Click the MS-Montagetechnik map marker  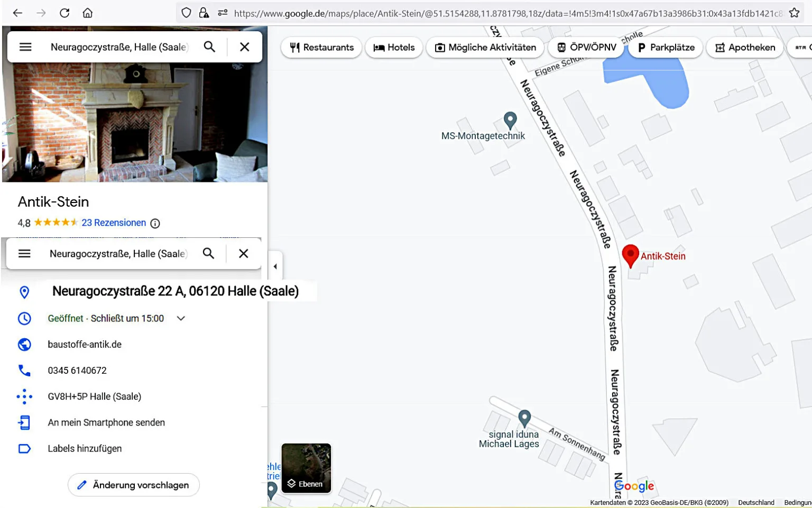510,121
